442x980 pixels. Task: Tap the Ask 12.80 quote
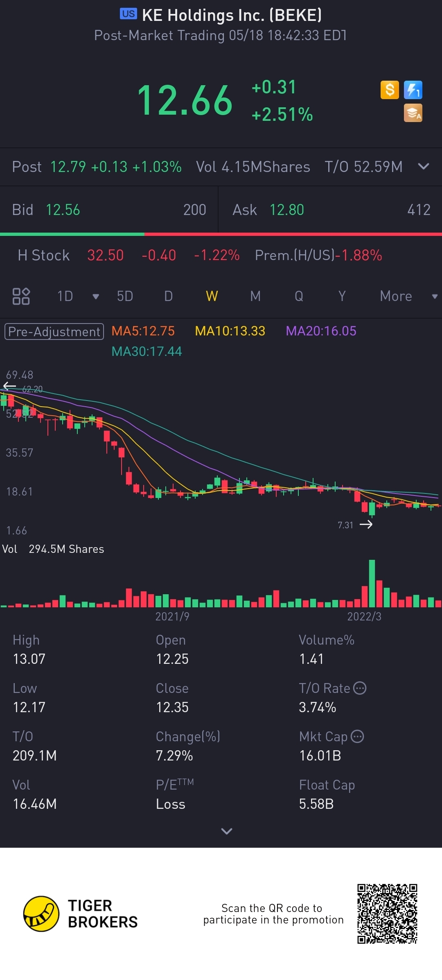(x=331, y=210)
